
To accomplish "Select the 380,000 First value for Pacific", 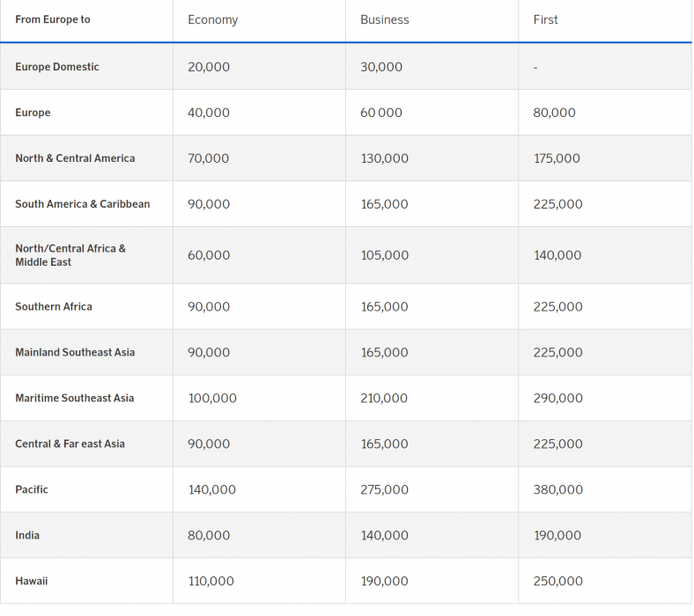I will tap(557, 489).
